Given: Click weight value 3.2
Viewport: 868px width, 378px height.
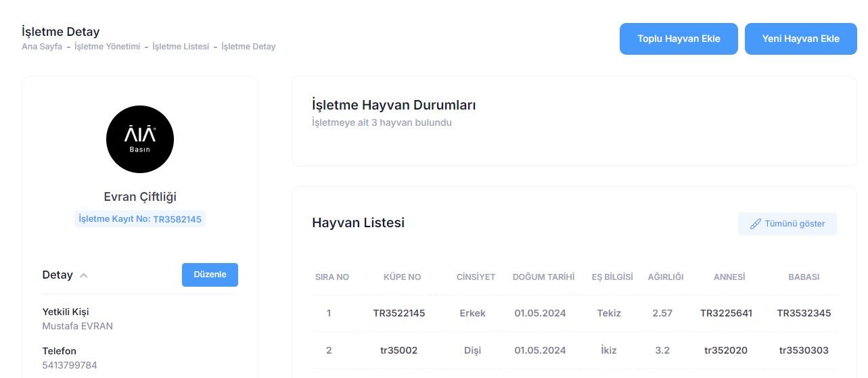Looking at the screenshot, I should [x=662, y=350].
